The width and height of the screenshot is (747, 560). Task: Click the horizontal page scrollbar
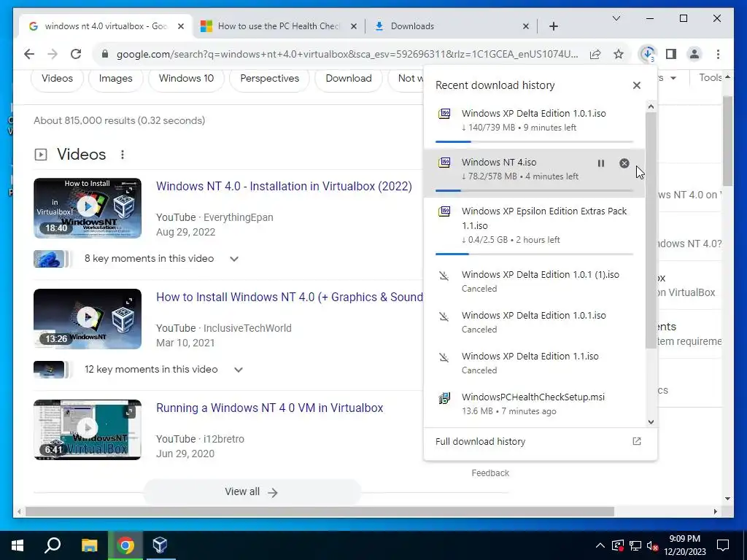(x=320, y=511)
